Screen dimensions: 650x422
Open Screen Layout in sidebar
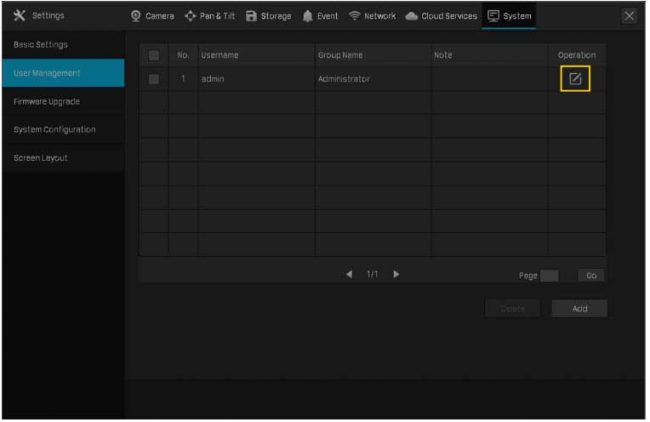62,157
